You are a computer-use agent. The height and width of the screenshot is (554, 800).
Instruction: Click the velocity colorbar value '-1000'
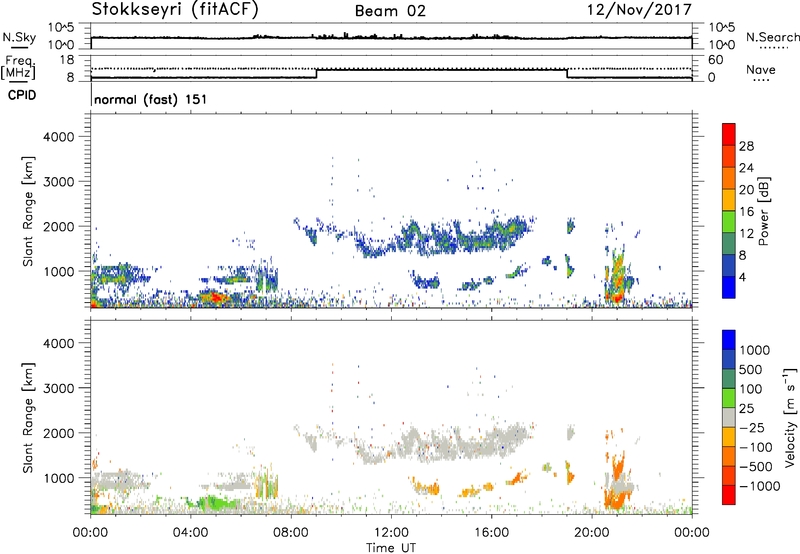click(759, 486)
